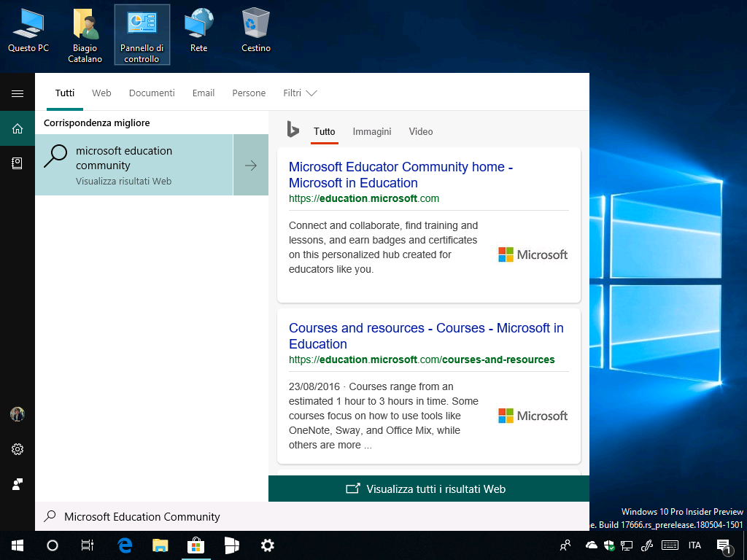Open Task View on the taskbar

(88, 545)
